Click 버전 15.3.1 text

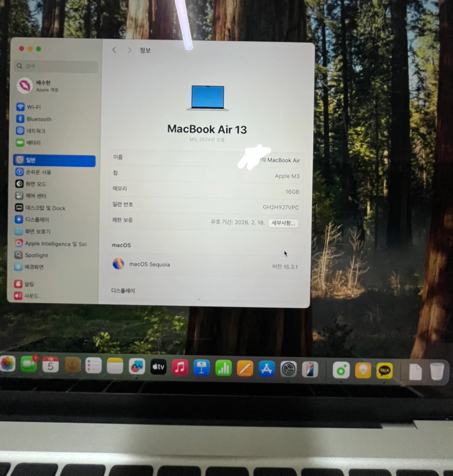pos(285,266)
